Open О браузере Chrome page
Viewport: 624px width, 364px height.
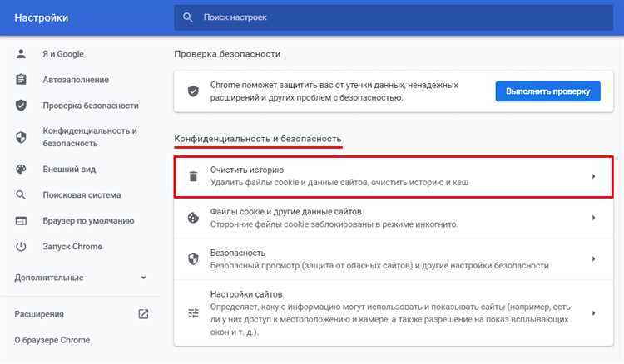pyautogui.click(x=52, y=340)
